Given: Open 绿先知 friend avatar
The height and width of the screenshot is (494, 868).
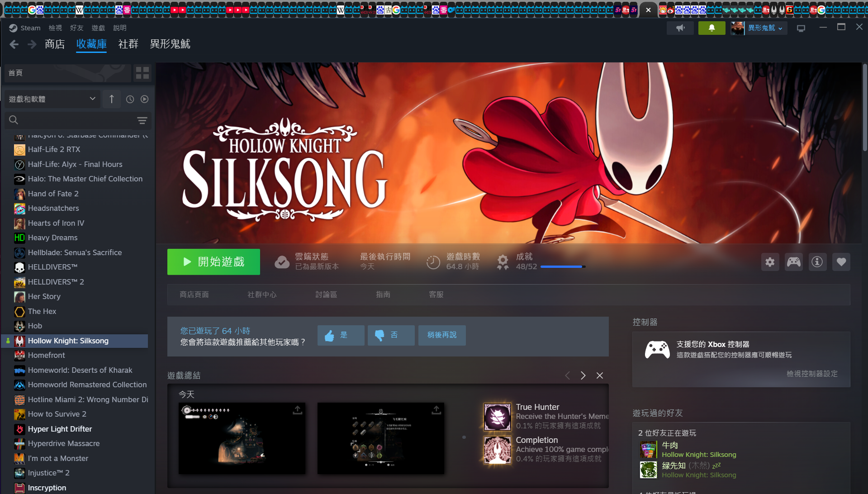Looking at the screenshot, I should click(x=648, y=470).
